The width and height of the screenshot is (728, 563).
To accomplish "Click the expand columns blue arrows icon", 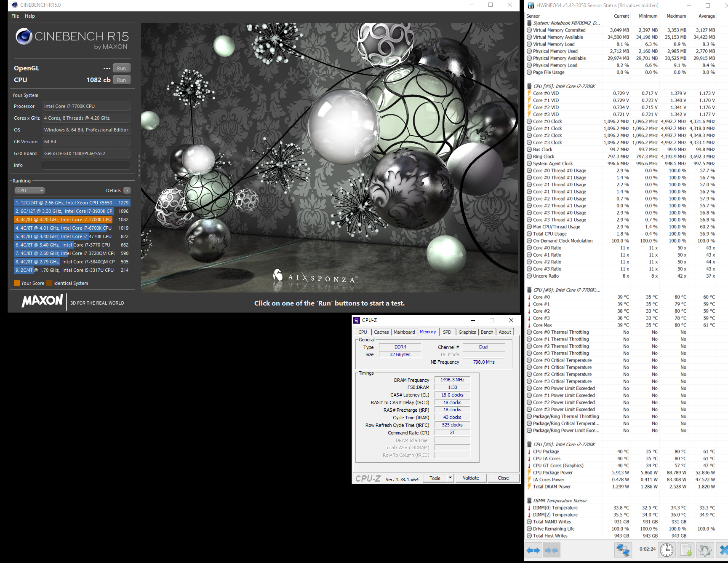I will click(x=533, y=550).
